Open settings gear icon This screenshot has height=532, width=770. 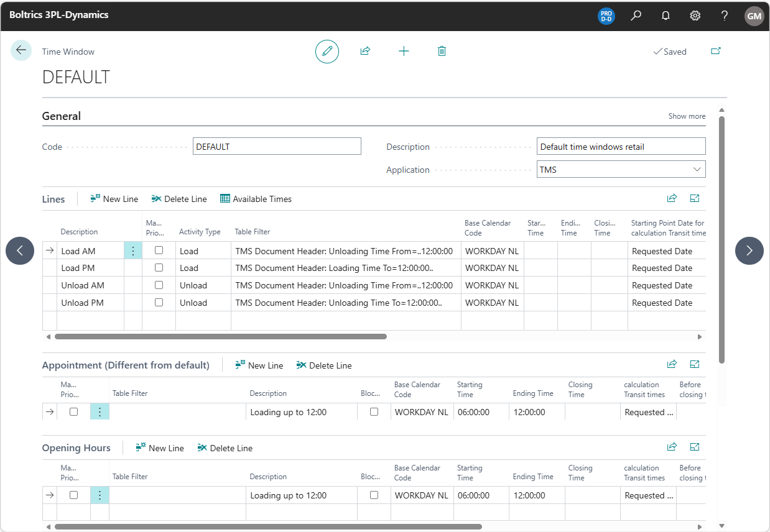[x=695, y=16]
